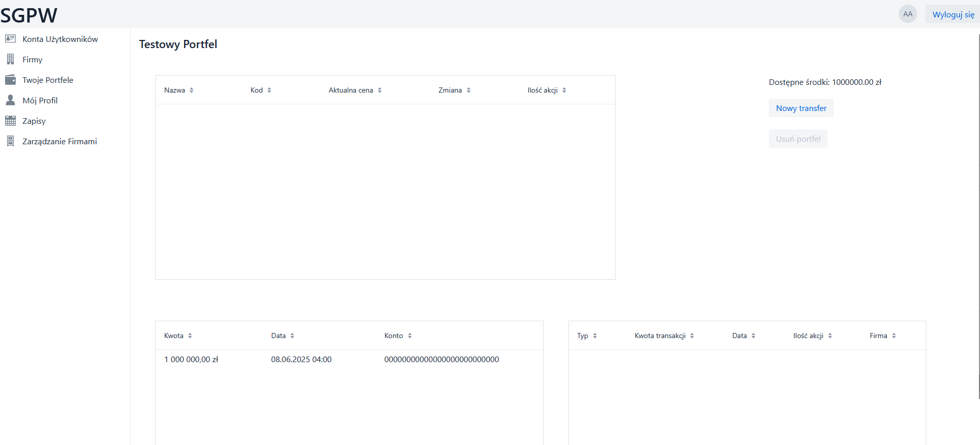Viewport: 980px width, 445px height.
Task: Sort stocks table by Kod arrows
Action: click(x=269, y=90)
